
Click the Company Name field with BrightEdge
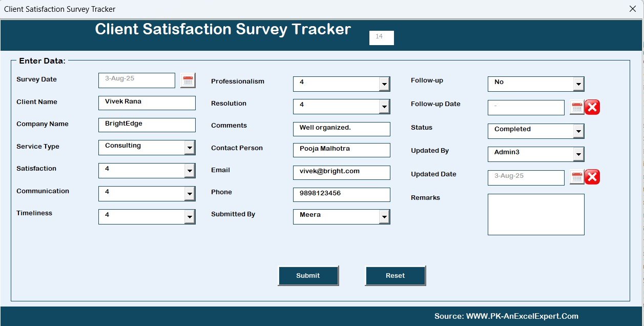pyautogui.click(x=147, y=125)
